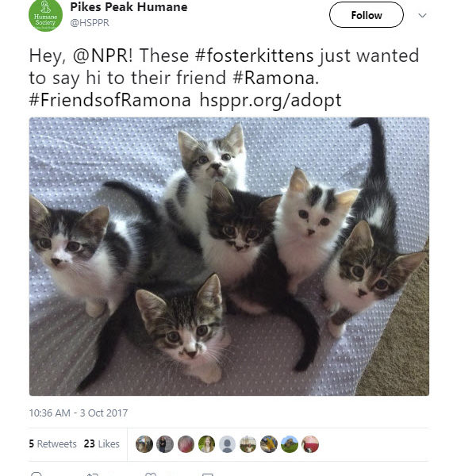Expand the tweet options chevron beside Follow
Screen dimensions: 453x476
pos(422,15)
